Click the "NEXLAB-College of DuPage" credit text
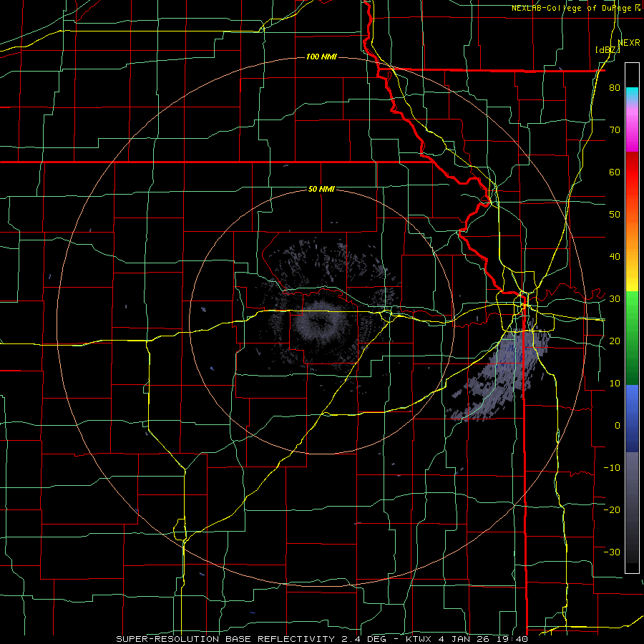The width and height of the screenshot is (644, 644). pyautogui.click(x=571, y=8)
